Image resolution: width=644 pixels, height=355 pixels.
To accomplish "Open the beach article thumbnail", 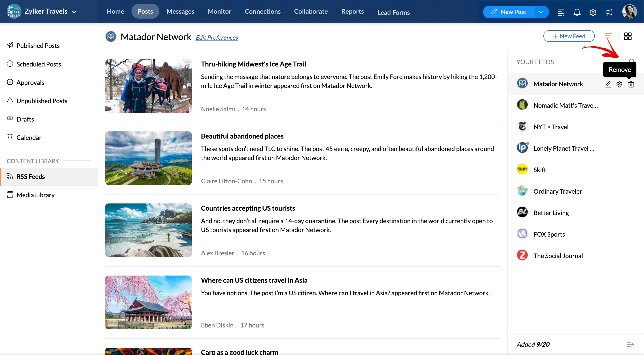I will (148, 230).
